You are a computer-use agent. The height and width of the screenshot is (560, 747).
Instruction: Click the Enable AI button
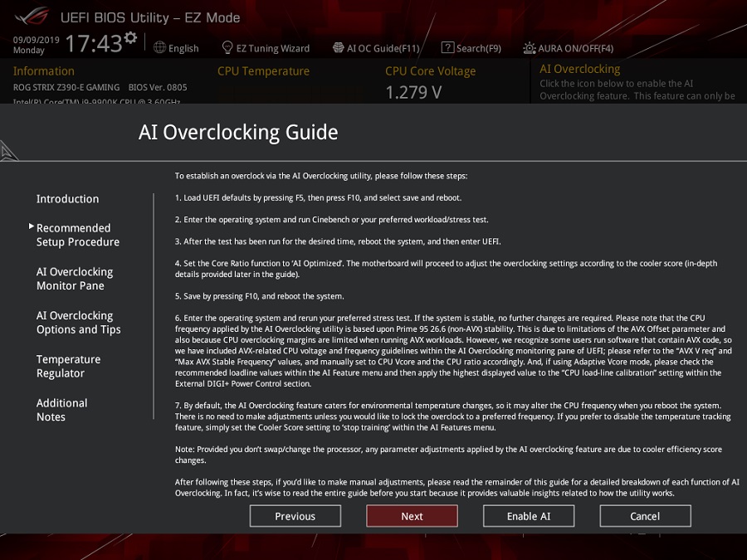[529, 516]
